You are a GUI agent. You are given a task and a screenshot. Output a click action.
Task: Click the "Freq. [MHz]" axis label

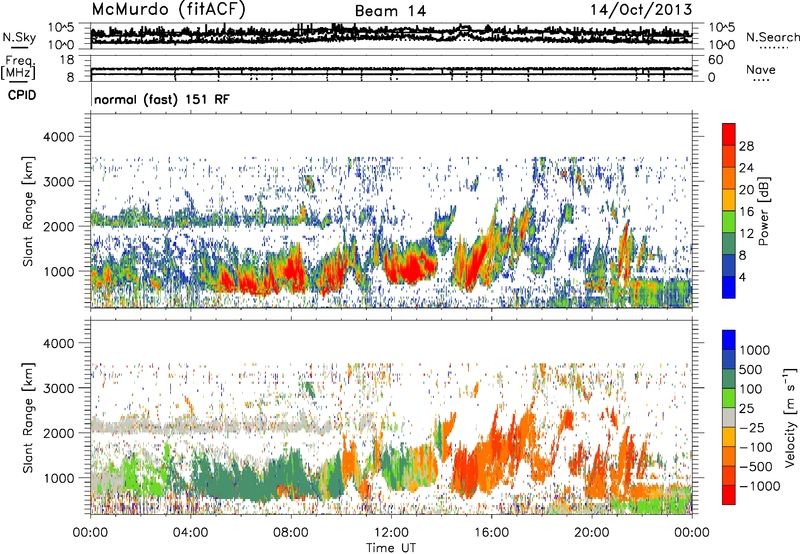18,68
